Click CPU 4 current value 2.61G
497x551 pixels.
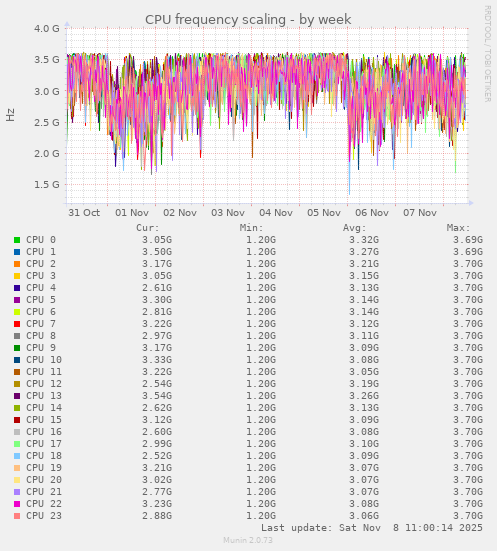tap(157, 288)
